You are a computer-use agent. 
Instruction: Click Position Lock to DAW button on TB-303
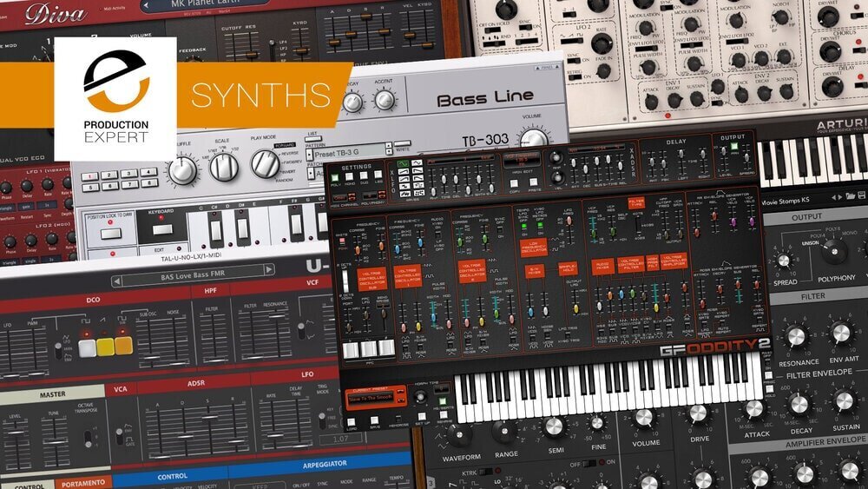(x=111, y=233)
